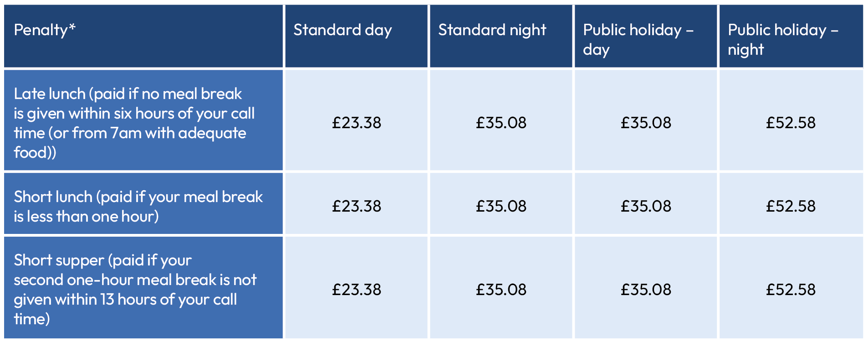The image size is (868, 342).
Task: Click the Penalty* column header
Action: [x=45, y=30]
